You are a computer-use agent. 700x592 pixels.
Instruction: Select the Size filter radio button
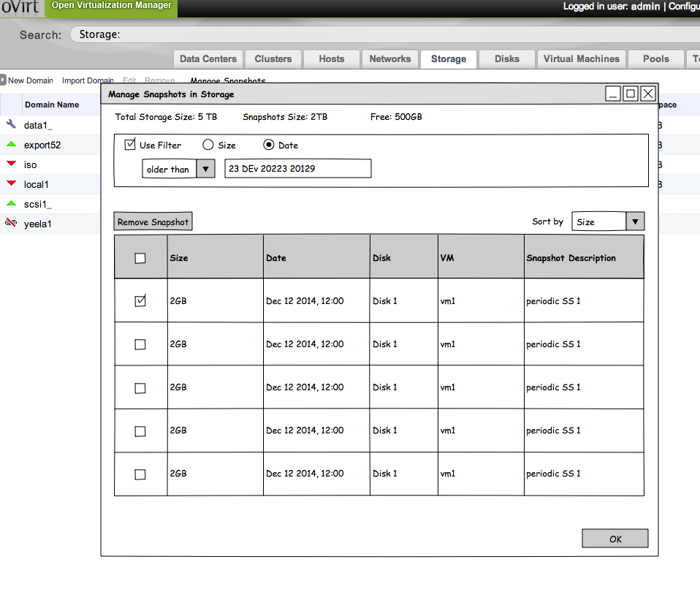click(x=208, y=145)
